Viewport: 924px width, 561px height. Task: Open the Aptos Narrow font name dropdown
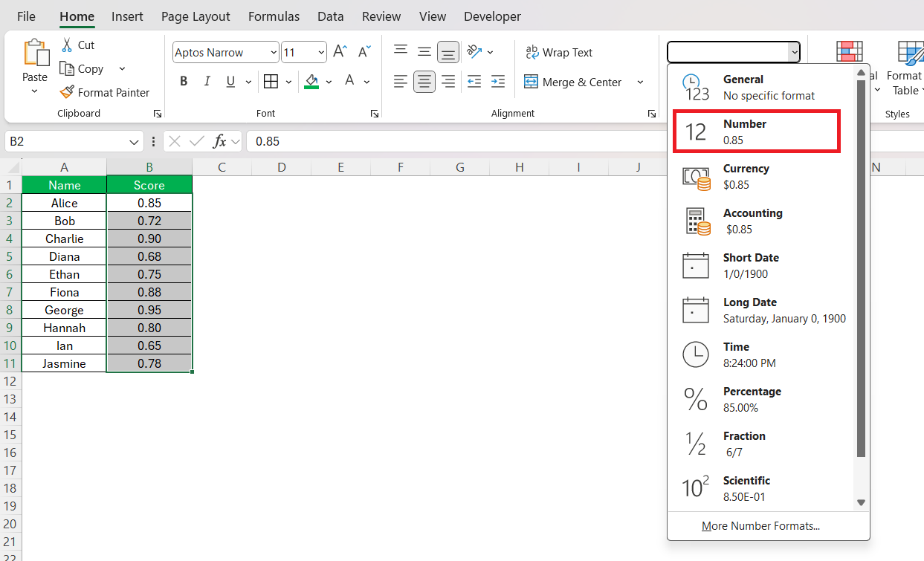point(274,52)
